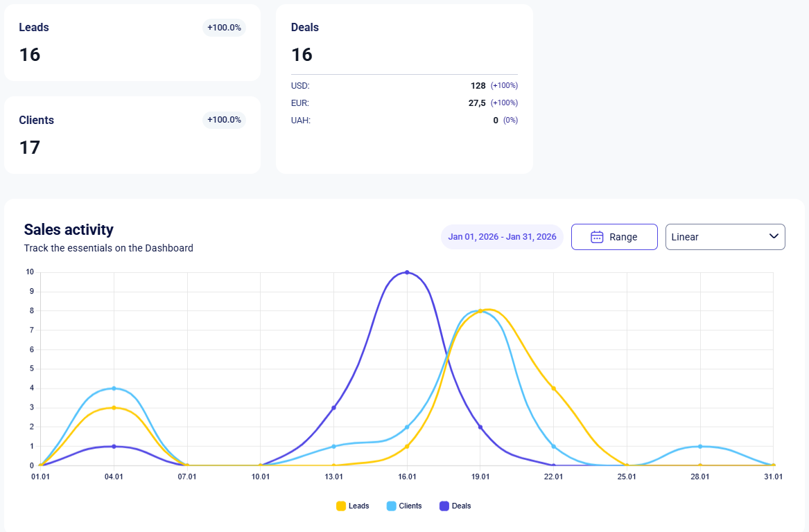Click the USD amount 128
This screenshot has width=809, height=532.
[478, 86]
